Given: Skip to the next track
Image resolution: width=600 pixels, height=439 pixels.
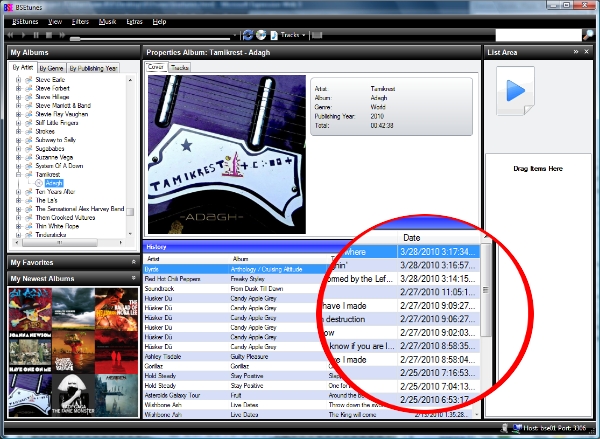Looking at the screenshot, I should point(62,35).
